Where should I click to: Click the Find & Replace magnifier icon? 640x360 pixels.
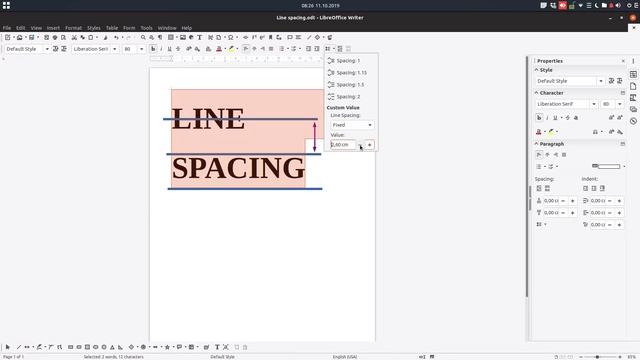point(143,37)
